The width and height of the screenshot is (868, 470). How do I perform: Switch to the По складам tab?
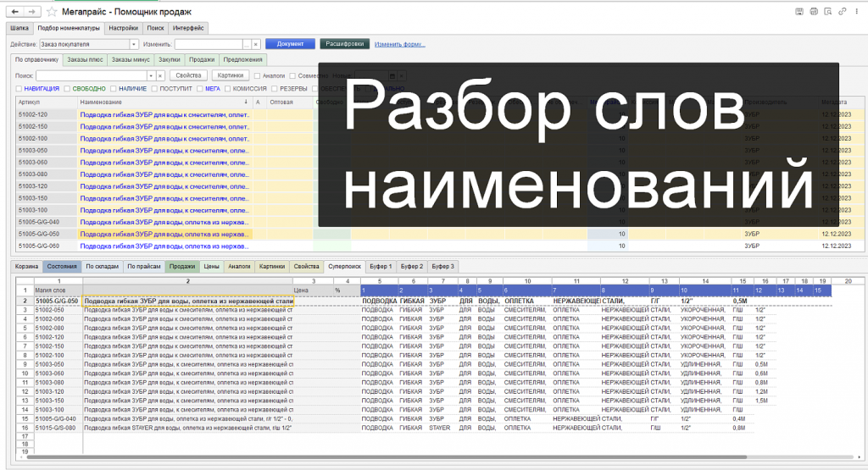coord(102,267)
